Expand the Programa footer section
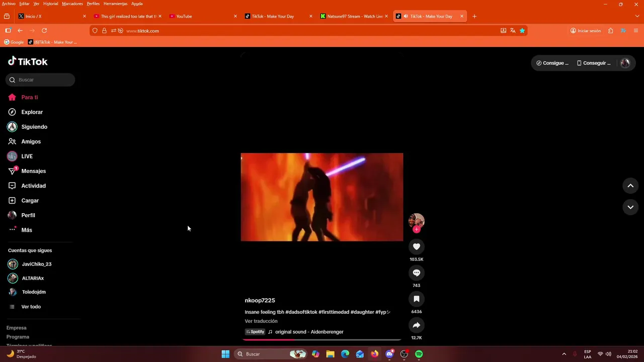Image resolution: width=644 pixels, height=362 pixels. point(18,337)
